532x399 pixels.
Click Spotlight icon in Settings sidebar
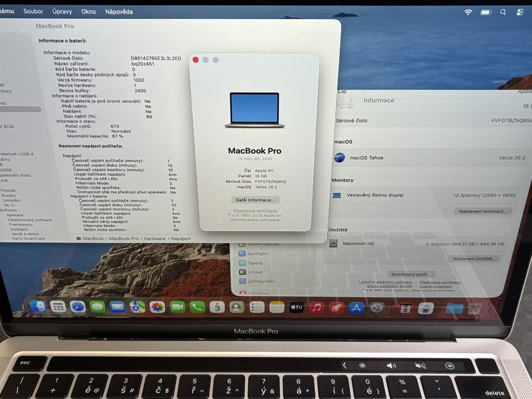(242, 254)
